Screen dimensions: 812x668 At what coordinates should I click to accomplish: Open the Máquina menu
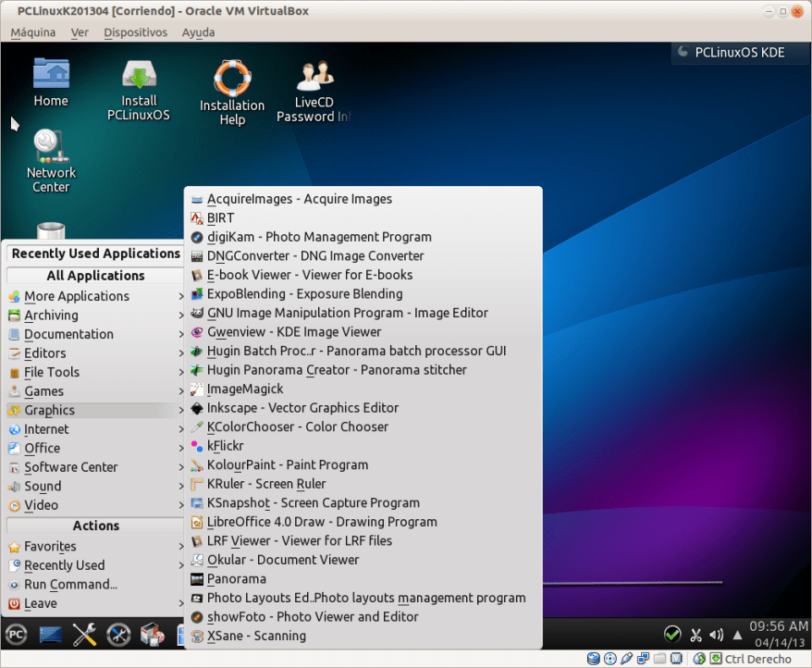coord(32,31)
